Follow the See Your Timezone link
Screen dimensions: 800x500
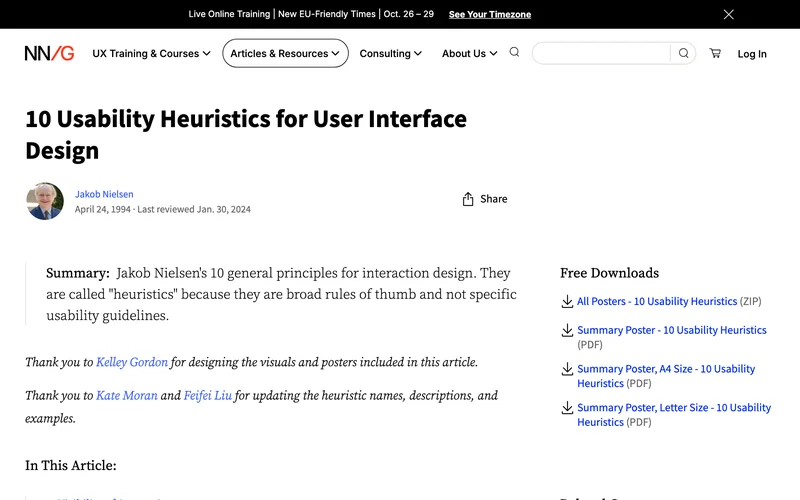(490, 14)
